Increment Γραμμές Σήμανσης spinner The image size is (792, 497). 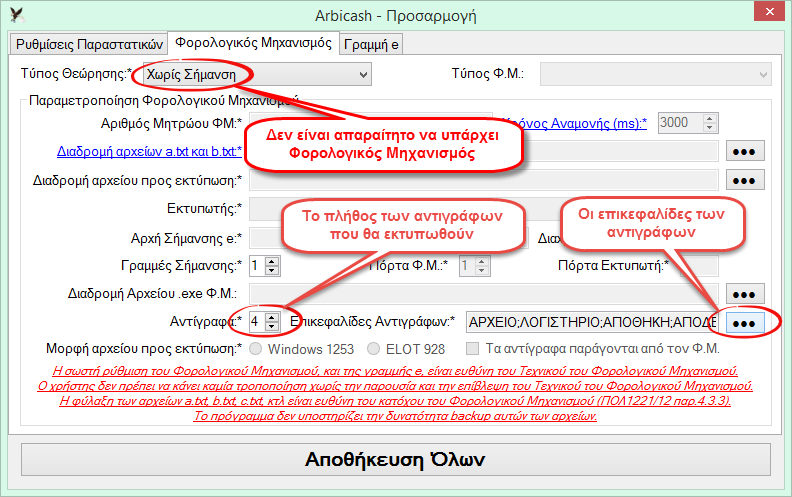click(x=272, y=262)
